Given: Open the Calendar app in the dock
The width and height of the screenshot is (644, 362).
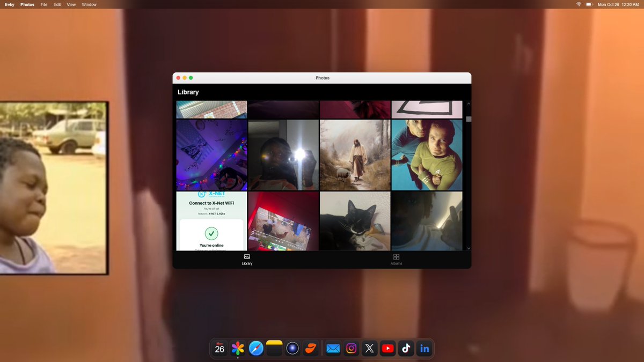Looking at the screenshot, I should (219, 349).
